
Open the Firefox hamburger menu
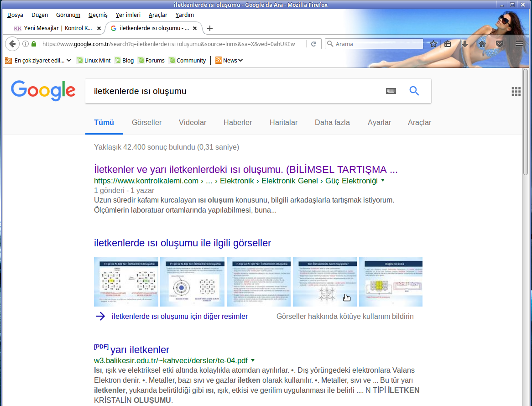(519, 44)
